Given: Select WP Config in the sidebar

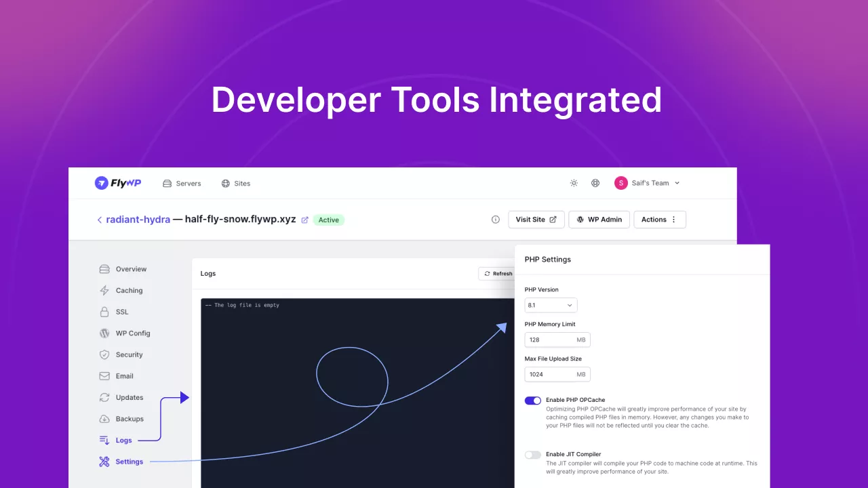Looking at the screenshot, I should point(132,333).
